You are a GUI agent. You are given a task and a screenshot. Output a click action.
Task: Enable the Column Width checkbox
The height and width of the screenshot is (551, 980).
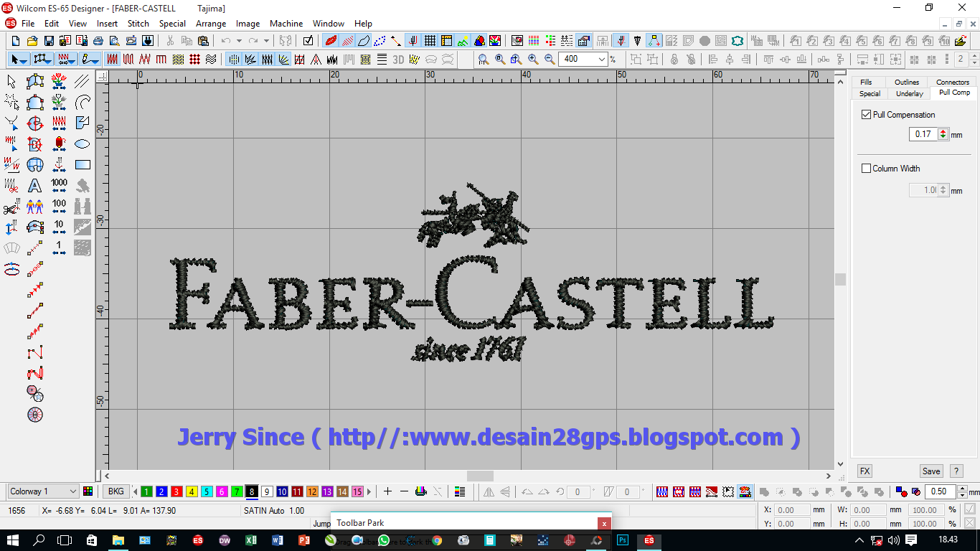tap(866, 169)
